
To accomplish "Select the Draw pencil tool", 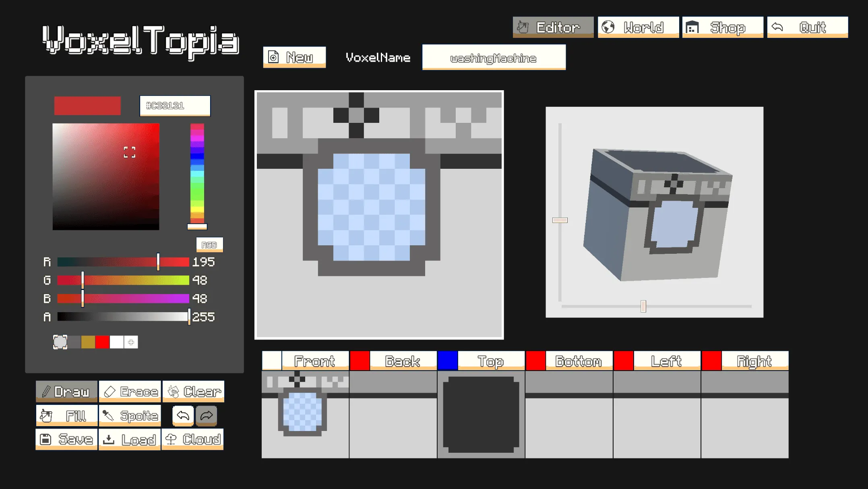I will [66, 391].
